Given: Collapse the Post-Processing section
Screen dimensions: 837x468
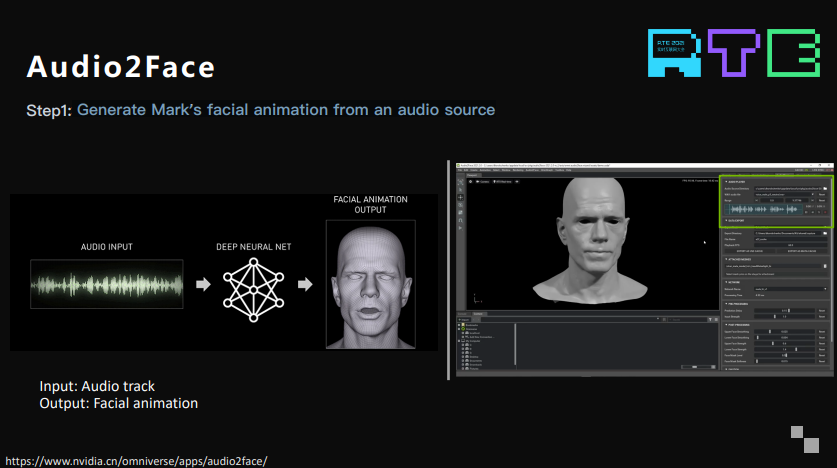Looking at the screenshot, I should tap(727, 325).
